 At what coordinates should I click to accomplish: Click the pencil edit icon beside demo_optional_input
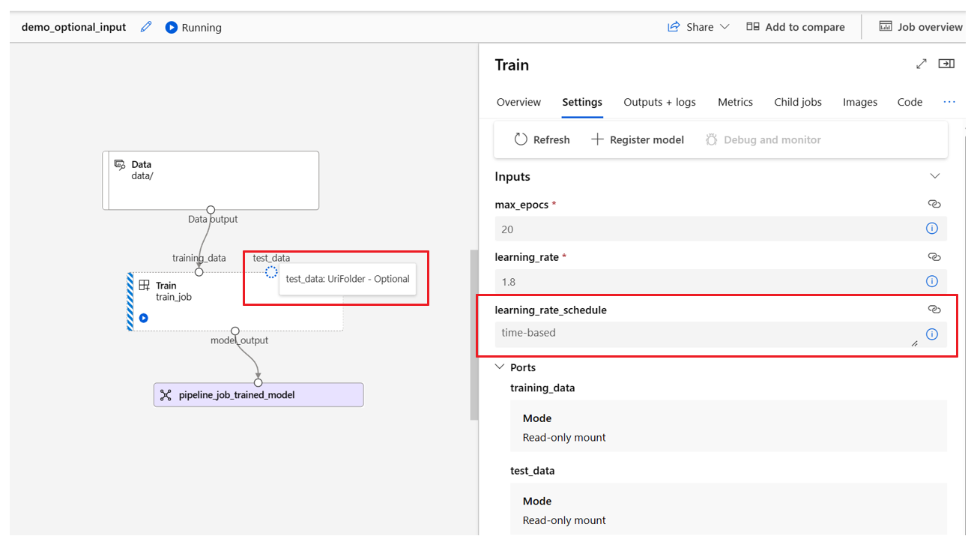(146, 27)
